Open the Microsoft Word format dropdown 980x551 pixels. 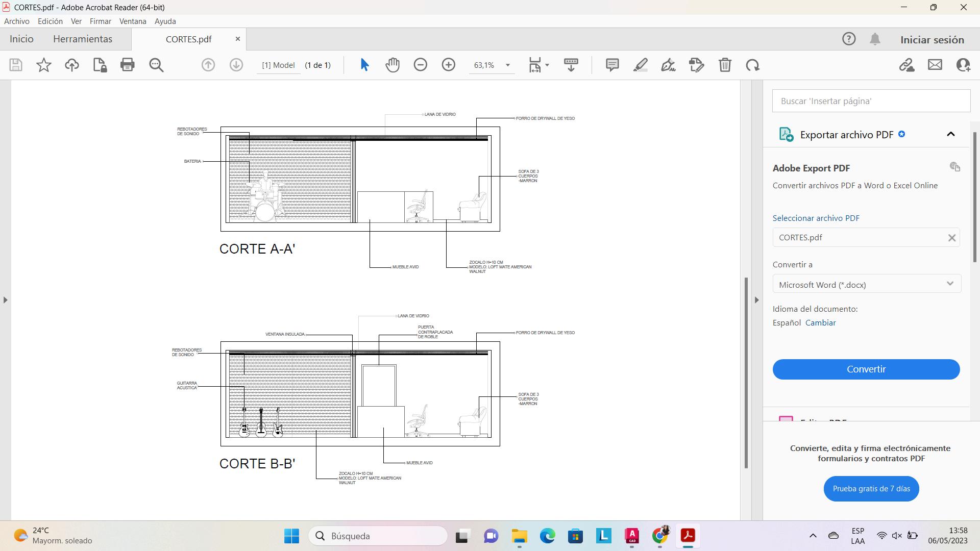tap(866, 284)
